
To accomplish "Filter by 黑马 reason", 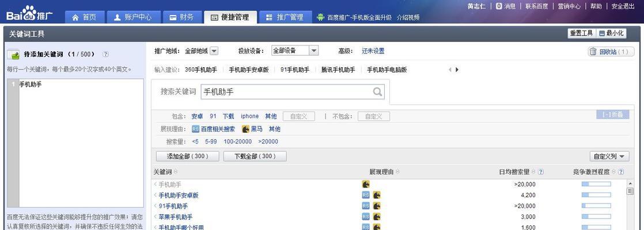I will click(252, 129).
